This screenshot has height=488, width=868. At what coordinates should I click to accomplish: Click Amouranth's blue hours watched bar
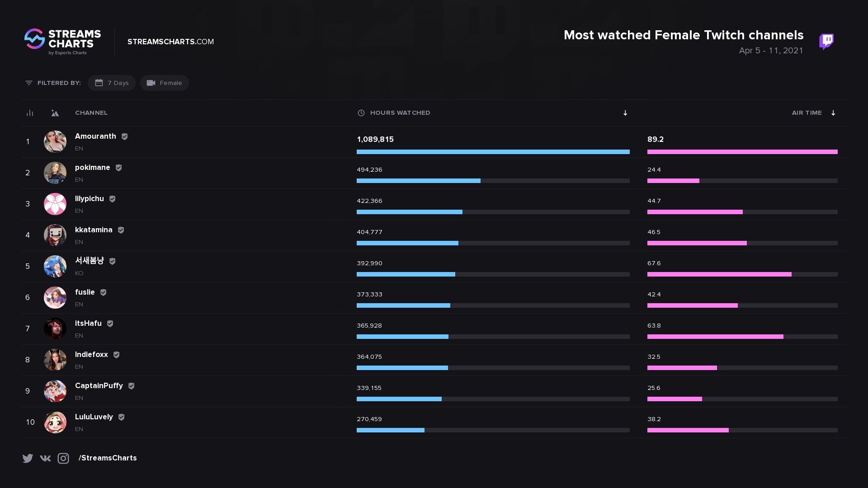(493, 152)
